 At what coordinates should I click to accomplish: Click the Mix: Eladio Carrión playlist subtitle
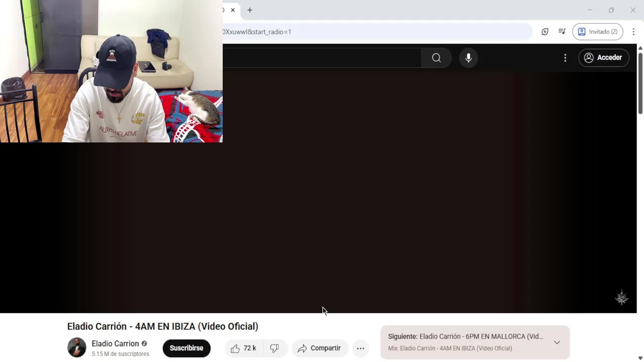(x=450, y=348)
